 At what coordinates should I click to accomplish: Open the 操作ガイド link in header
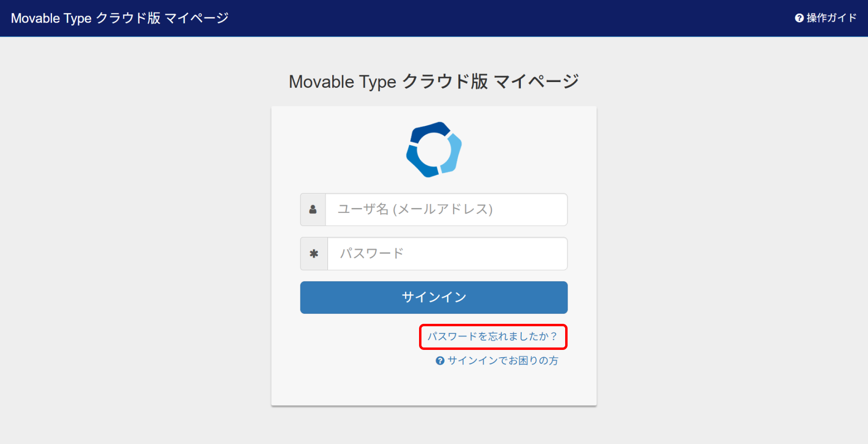pos(831,18)
